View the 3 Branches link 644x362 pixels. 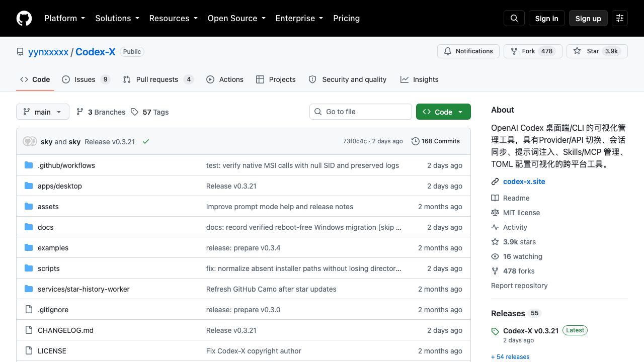click(x=101, y=112)
